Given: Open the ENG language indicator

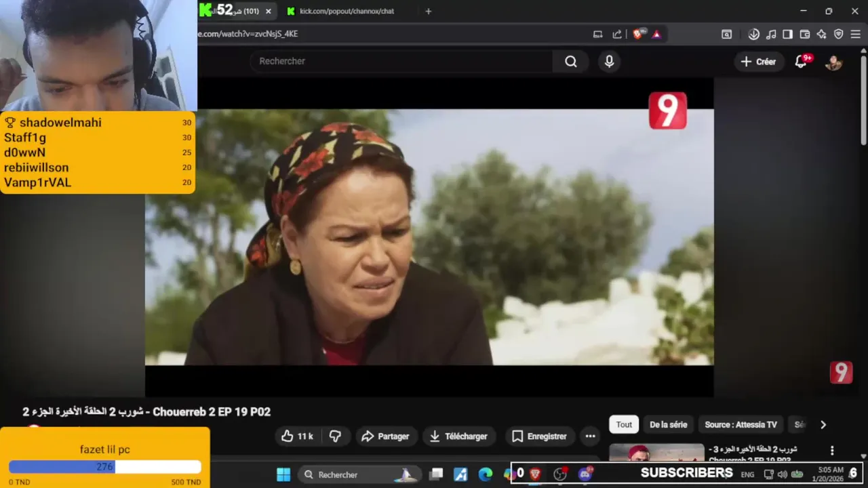Looking at the screenshot, I should [x=747, y=474].
